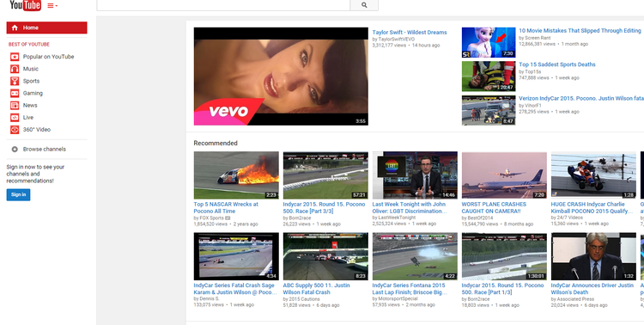
Task: Click the News icon
Action: coord(15,105)
